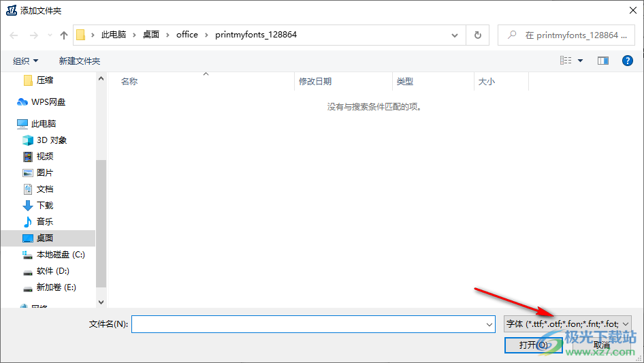Click the 音乐 note icon
The image size is (644, 363).
27,222
